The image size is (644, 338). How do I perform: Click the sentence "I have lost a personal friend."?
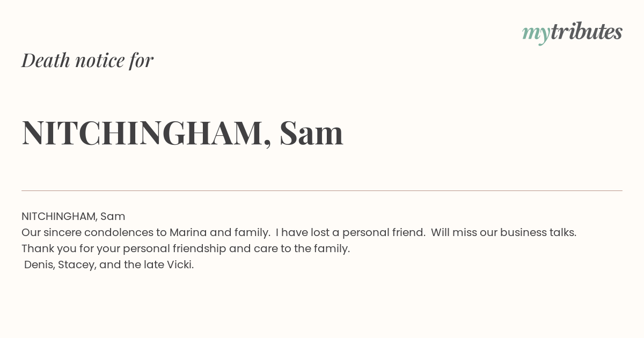pyautogui.click(x=350, y=232)
